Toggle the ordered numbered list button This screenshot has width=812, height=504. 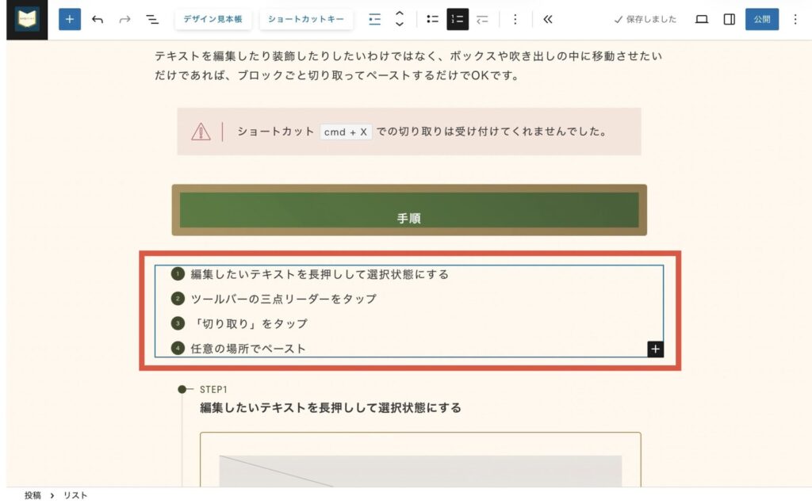(x=458, y=20)
